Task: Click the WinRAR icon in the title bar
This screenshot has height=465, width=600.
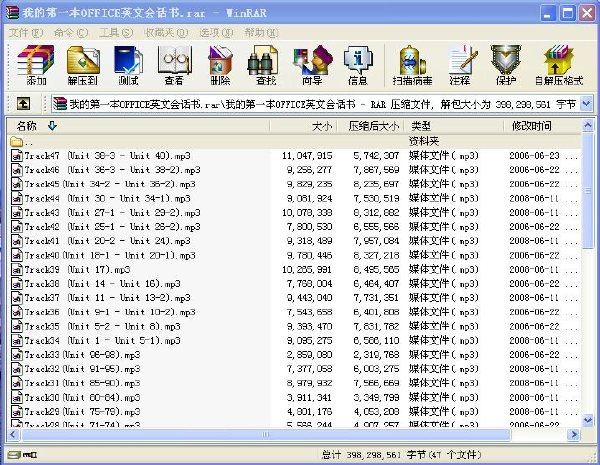Action: (x=12, y=13)
